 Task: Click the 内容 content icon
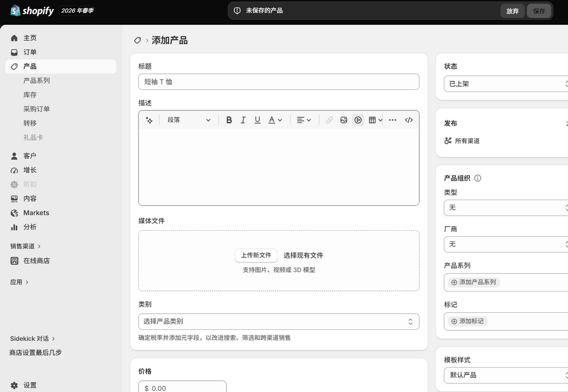(x=14, y=198)
